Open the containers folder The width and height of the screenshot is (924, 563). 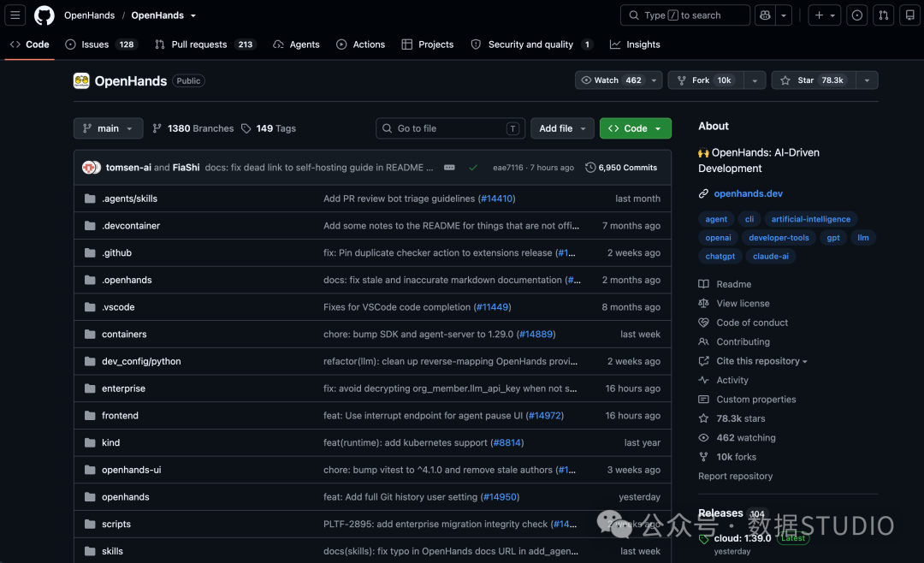pyautogui.click(x=124, y=335)
